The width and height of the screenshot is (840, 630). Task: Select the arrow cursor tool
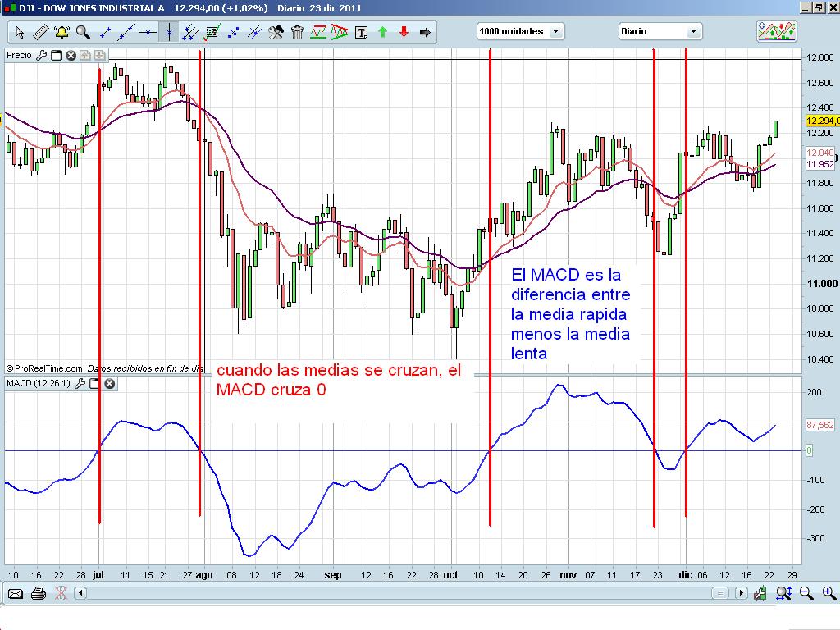point(20,32)
